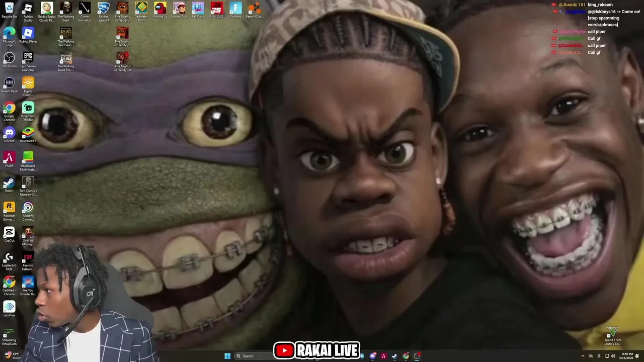Expand hidden system tray icons chevron

583,356
